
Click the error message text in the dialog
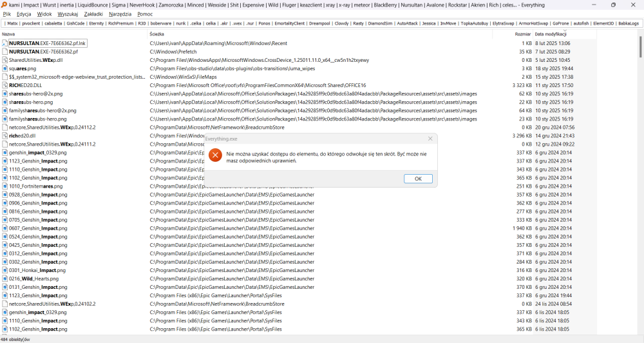(327, 157)
